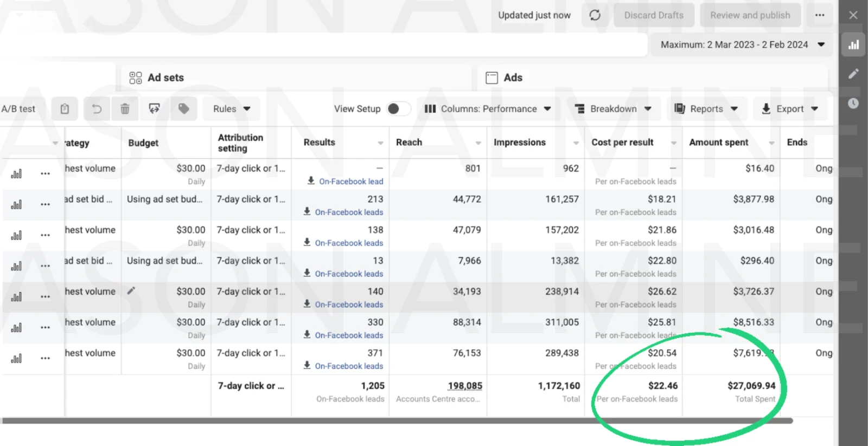Viewport: 868px width, 446px height.
Task: Open the Reports dropdown
Action: [706, 109]
